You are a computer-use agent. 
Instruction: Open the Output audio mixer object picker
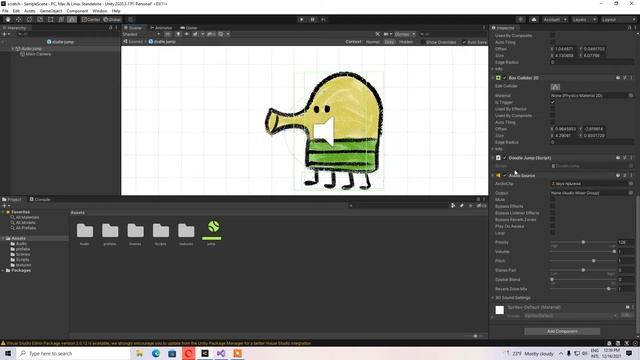pyautogui.click(x=631, y=193)
